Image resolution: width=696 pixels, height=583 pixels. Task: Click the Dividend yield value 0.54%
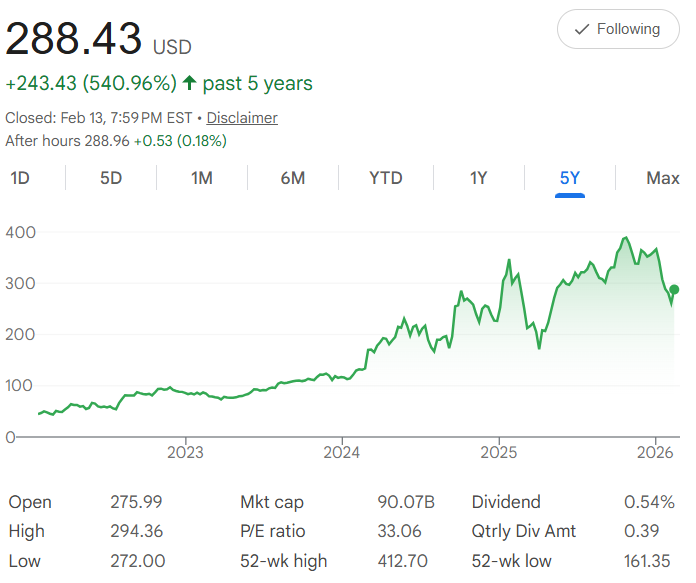click(x=655, y=502)
